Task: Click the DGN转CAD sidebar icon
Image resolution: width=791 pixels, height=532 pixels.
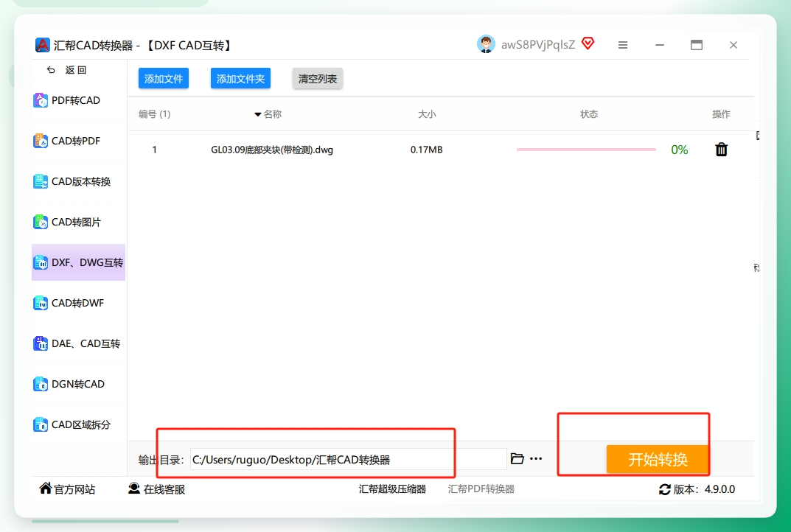Action: click(41, 384)
